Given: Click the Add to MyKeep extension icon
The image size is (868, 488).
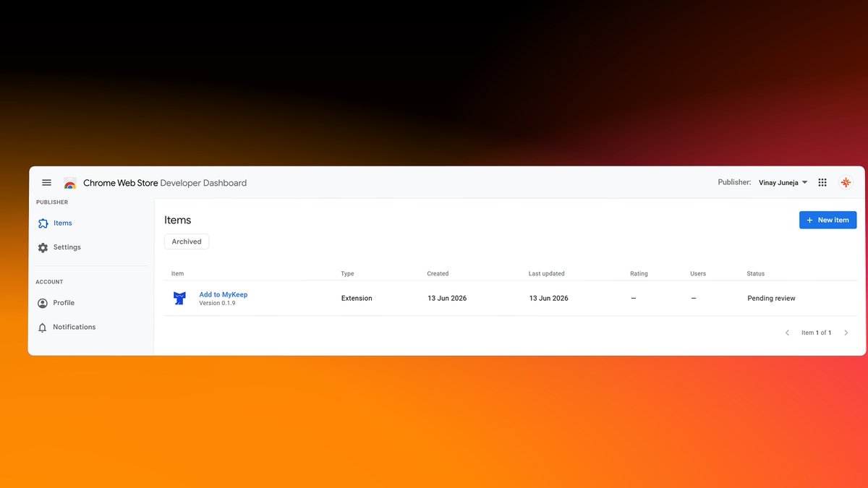Looking at the screenshot, I should pos(179,298).
